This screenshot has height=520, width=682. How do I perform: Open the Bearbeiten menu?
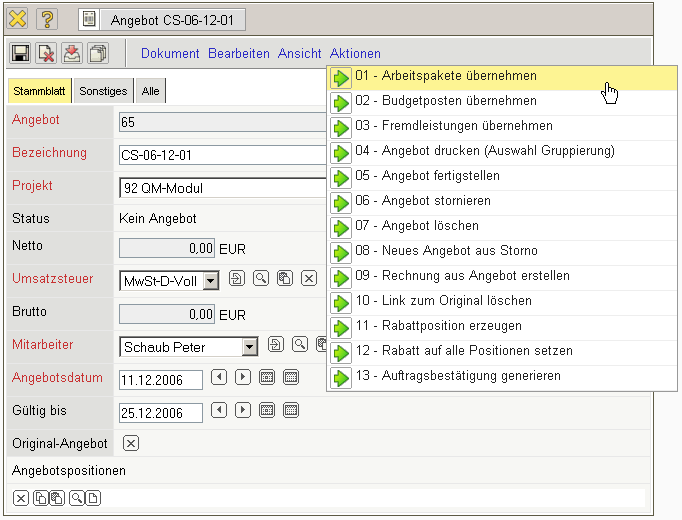pyautogui.click(x=238, y=54)
